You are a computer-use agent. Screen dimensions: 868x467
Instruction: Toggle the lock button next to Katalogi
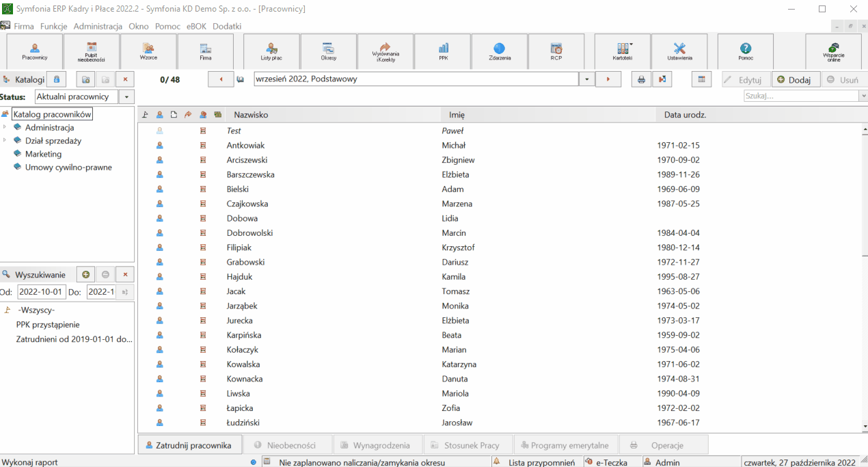56,79
